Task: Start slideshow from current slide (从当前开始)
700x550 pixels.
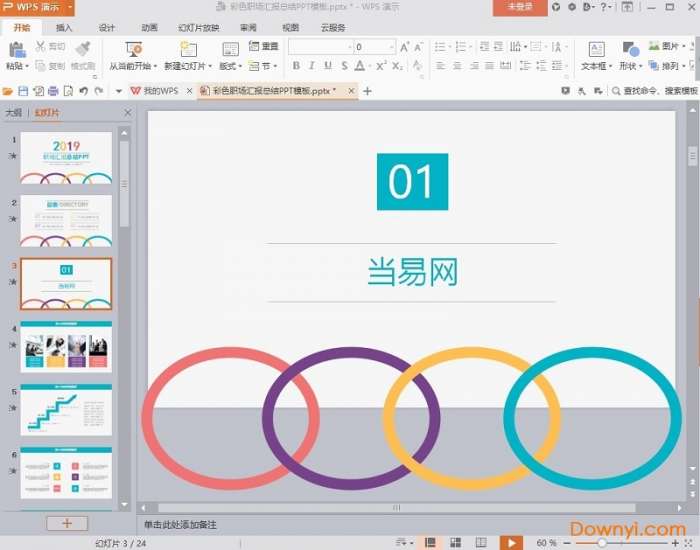Action: (132, 50)
